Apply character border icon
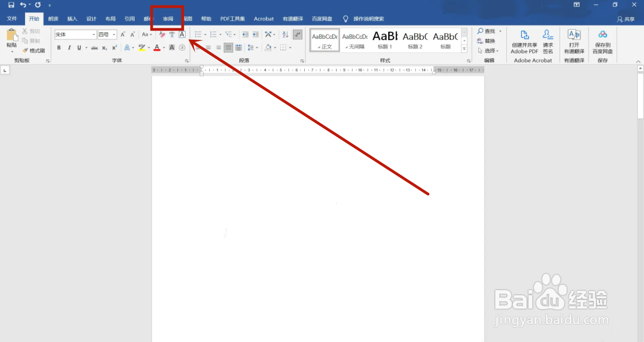Screen dimensions: 644x342 tap(182, 35)
